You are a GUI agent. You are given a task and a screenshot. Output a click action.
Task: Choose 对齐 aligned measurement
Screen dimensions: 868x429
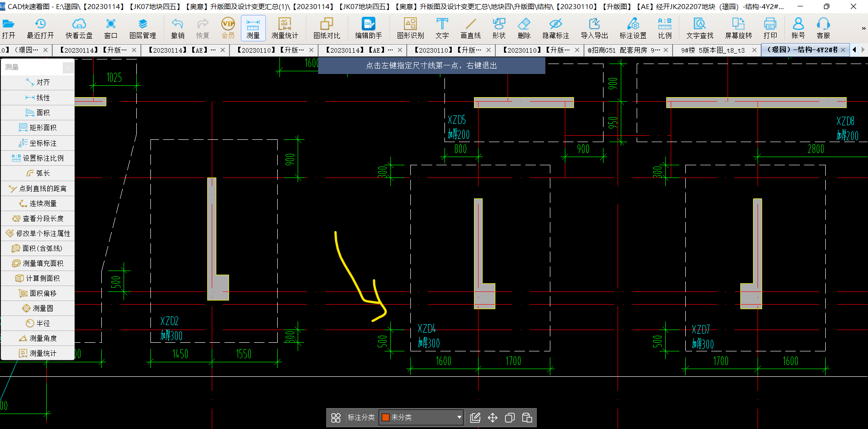pos(38,82)
